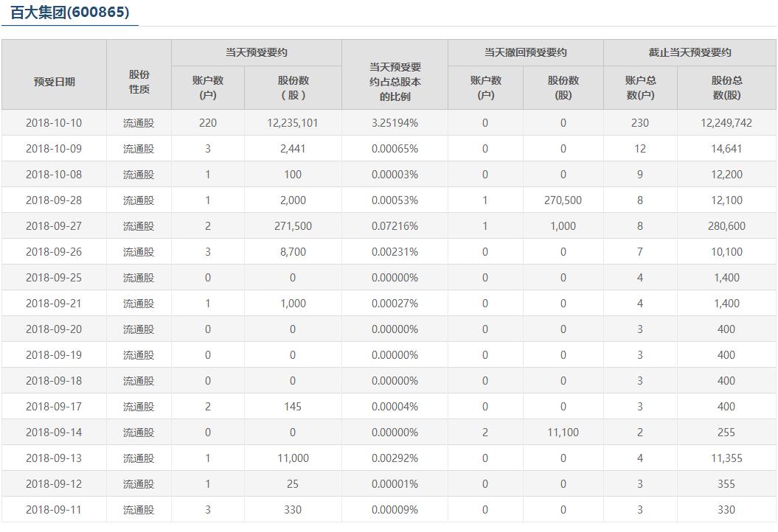Select the 2018-09-14 date cell
The width and height of the screenshot is (778, 532).
click(54, 433)
